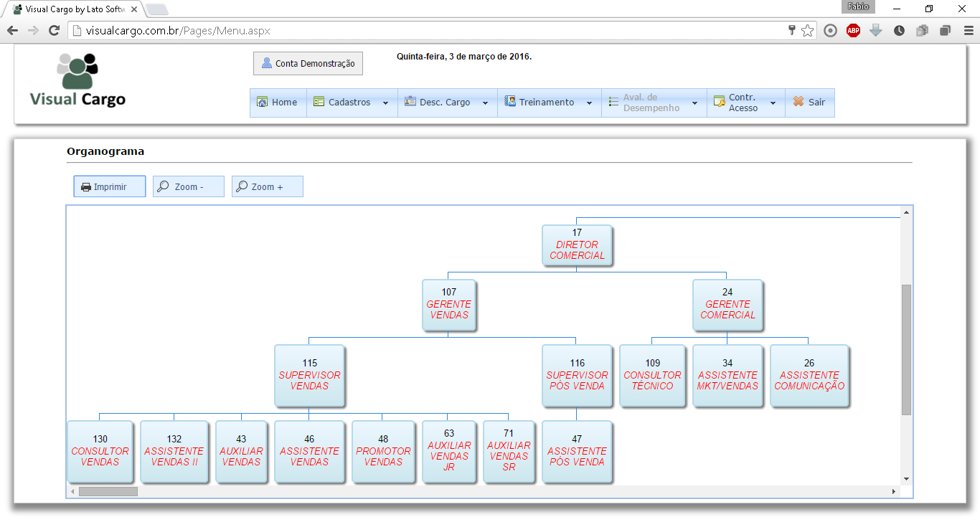This screenshot has height=522, width=980.
Task: Click the key icon in address bar
Action: pos(791,30)
